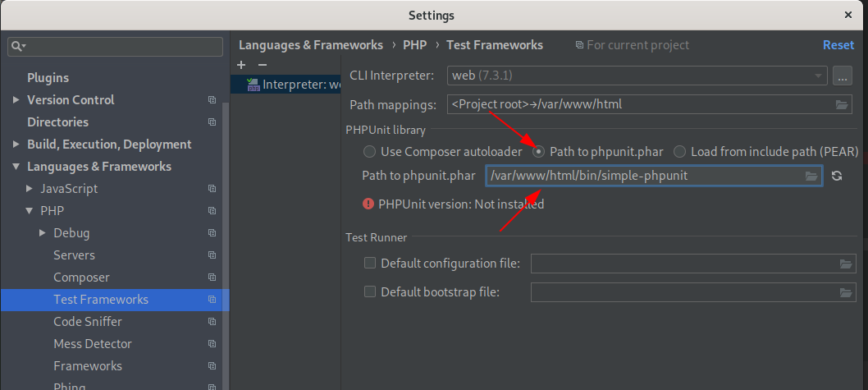This screenshot has height=390, width=868.
Task: Click project-level icon next to Debug
Action: pyautogui.click(x=212, y=232)
